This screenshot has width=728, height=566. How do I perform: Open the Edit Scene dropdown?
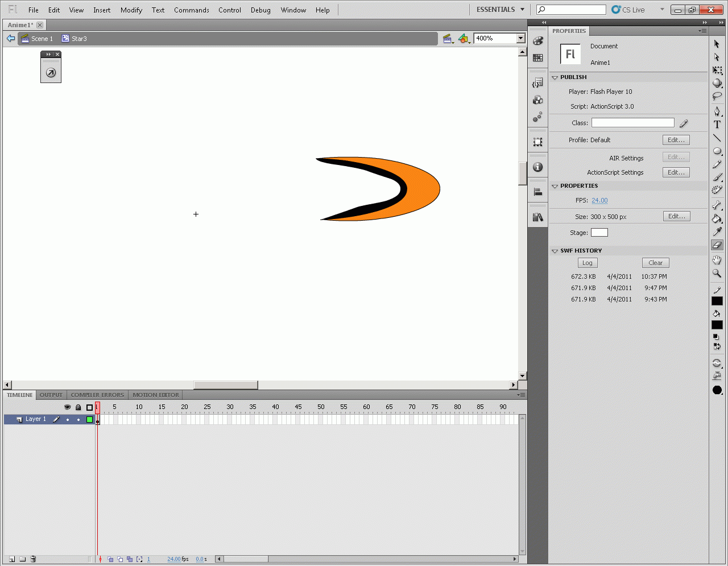tap(448, 39)
